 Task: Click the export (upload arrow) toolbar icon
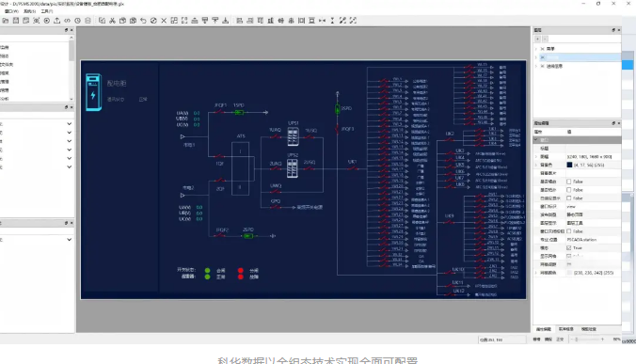pyautogui.click(x=57, y=21)
